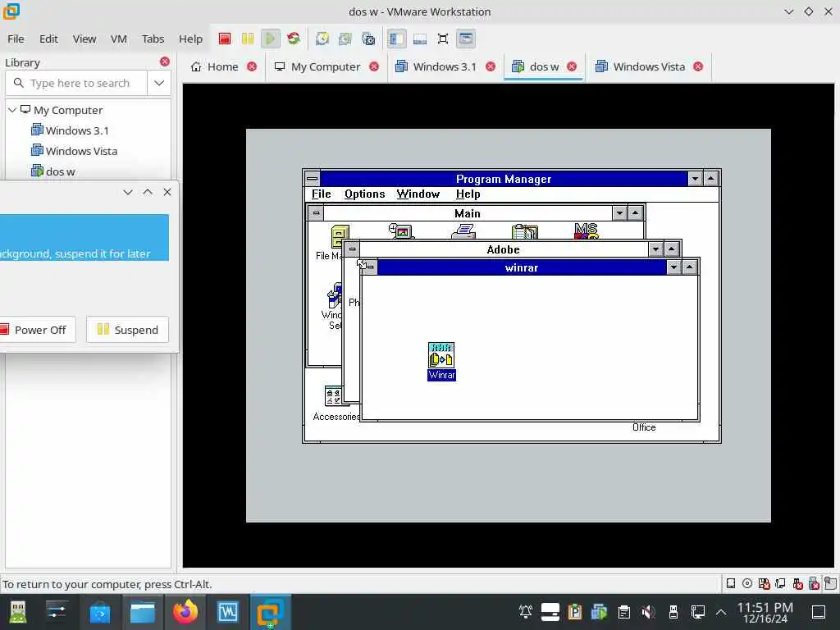Open the Print Manager icon in Main

[463, 231]
